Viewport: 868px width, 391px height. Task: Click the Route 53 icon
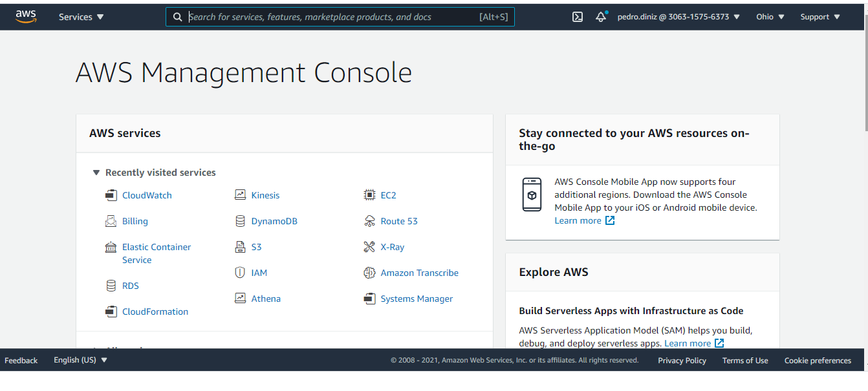(x=369, y=221)
